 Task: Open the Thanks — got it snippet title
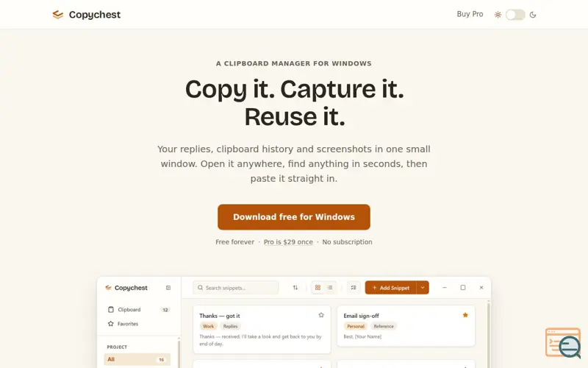[219, 316]
